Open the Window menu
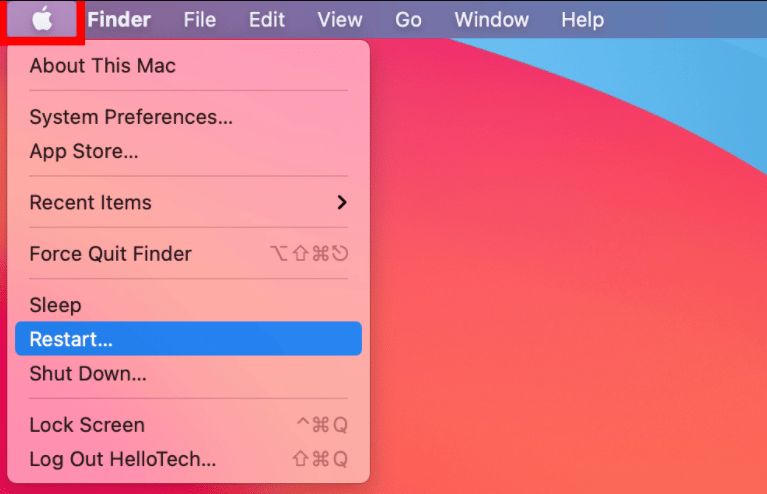The image size is (767, 494). pos(491,20)
